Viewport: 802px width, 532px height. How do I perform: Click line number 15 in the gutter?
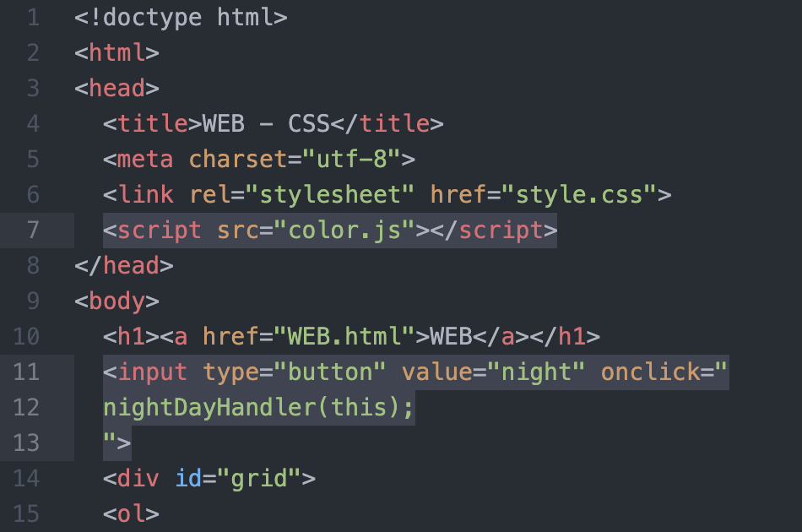pos(27,514)
